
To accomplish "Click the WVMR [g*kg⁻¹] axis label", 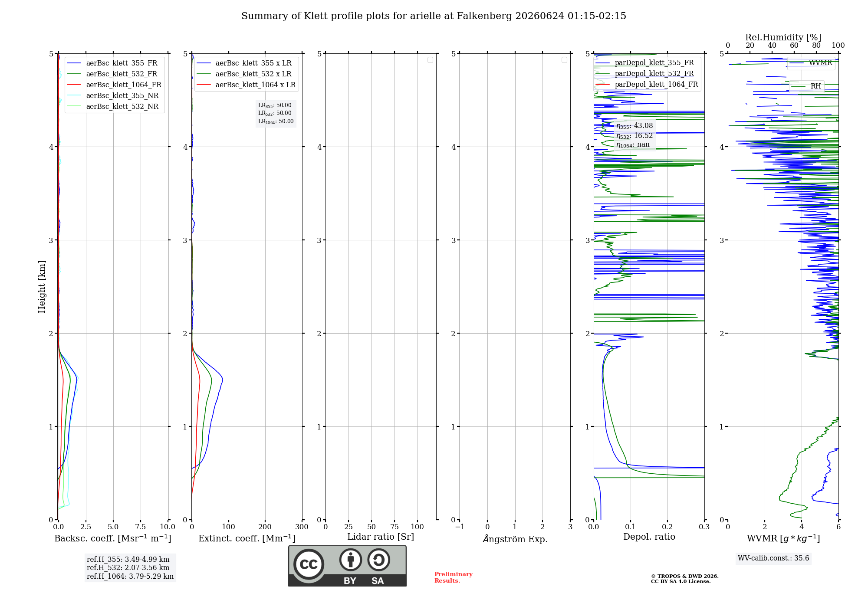I will [x=783, y=538].
